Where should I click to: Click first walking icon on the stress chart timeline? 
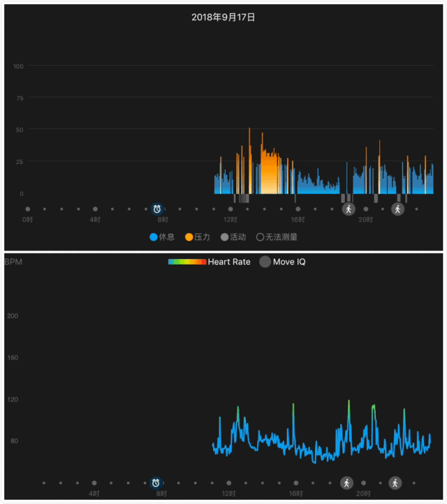pos(348,209)
